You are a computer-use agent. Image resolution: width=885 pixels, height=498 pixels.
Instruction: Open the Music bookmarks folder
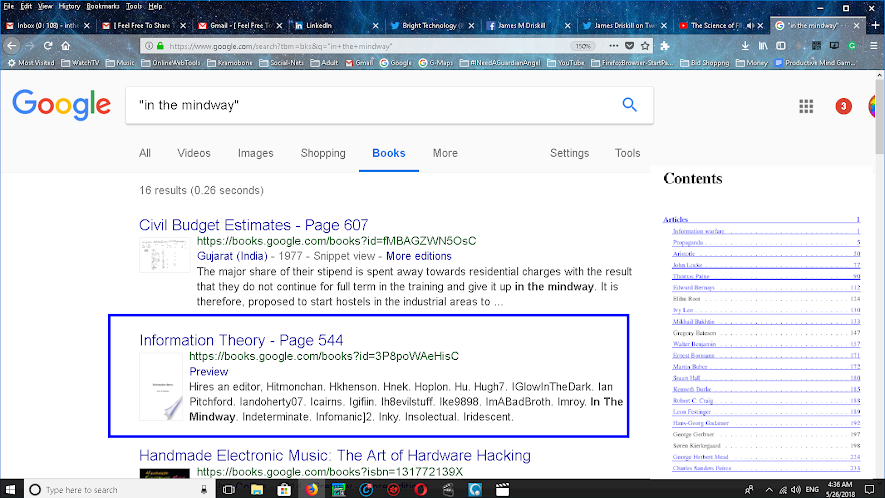[120, 63]
